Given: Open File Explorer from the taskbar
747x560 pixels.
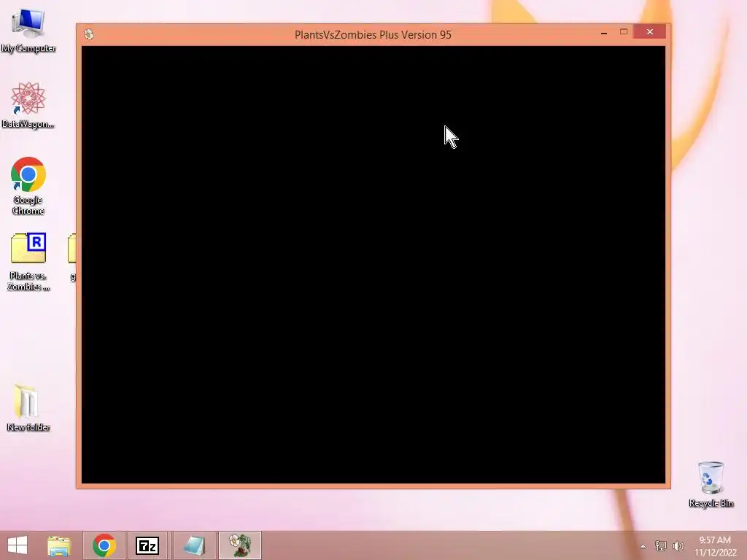Looking at the screenshot, I should click(59, 545).
